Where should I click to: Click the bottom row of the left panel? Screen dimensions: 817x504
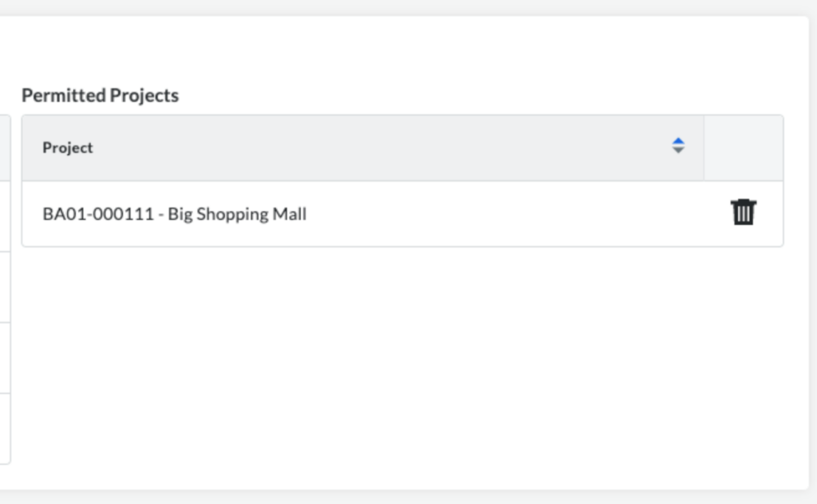(x=6, y=428)
